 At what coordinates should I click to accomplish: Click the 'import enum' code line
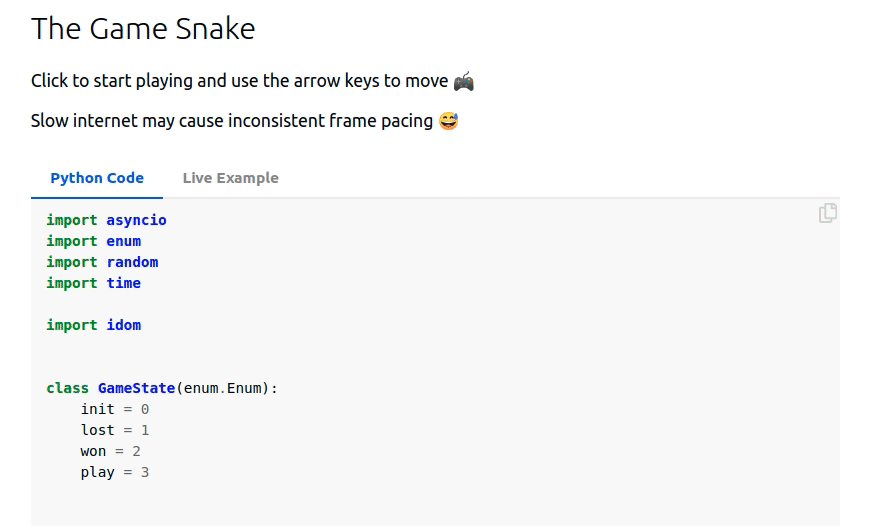click(93, 241)
